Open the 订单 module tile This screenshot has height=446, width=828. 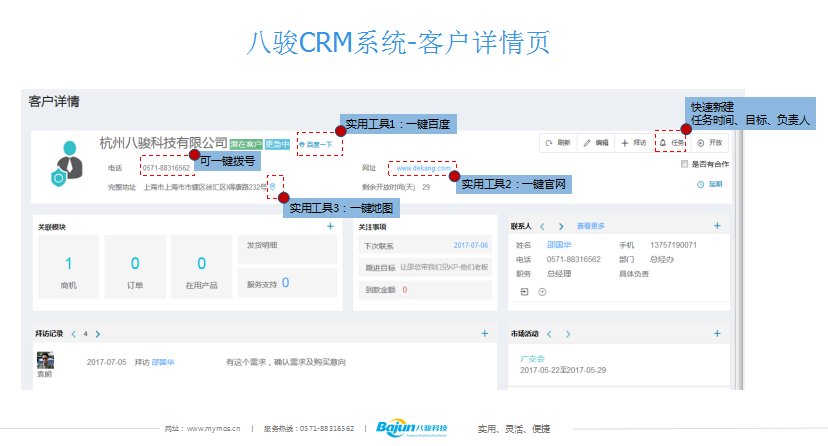pos(135,271)
